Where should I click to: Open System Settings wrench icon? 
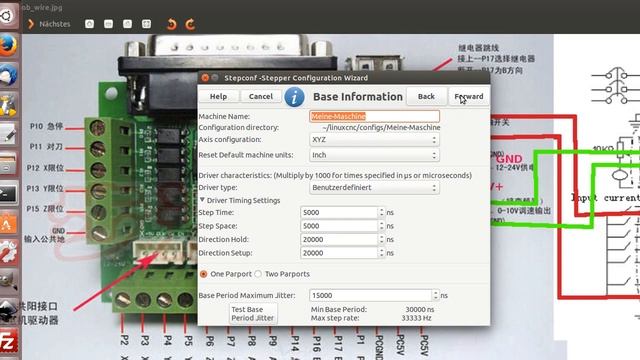pos(8,252)
